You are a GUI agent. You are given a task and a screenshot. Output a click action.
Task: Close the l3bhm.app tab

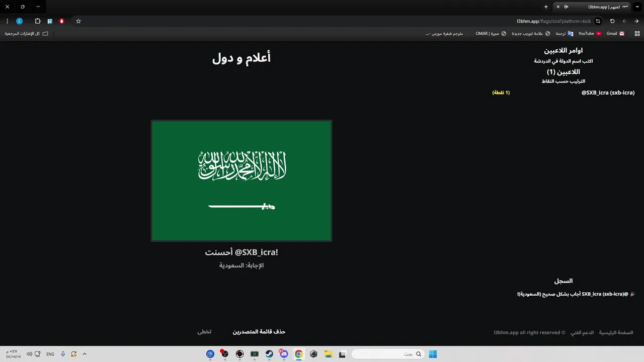[x=558, y=7]
